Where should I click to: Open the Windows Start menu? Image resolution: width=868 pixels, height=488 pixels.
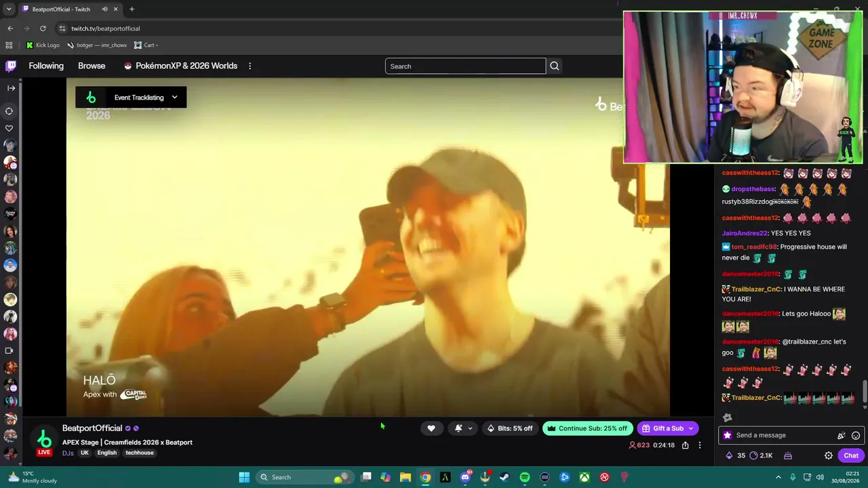[x=244, y=477]
